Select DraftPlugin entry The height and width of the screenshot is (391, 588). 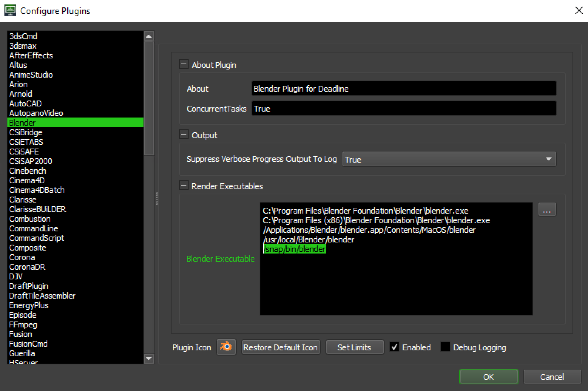click(75, 286)
